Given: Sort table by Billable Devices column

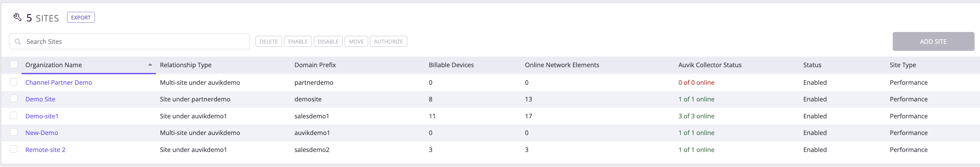Looking at the screenshot, I should [451, 65].
